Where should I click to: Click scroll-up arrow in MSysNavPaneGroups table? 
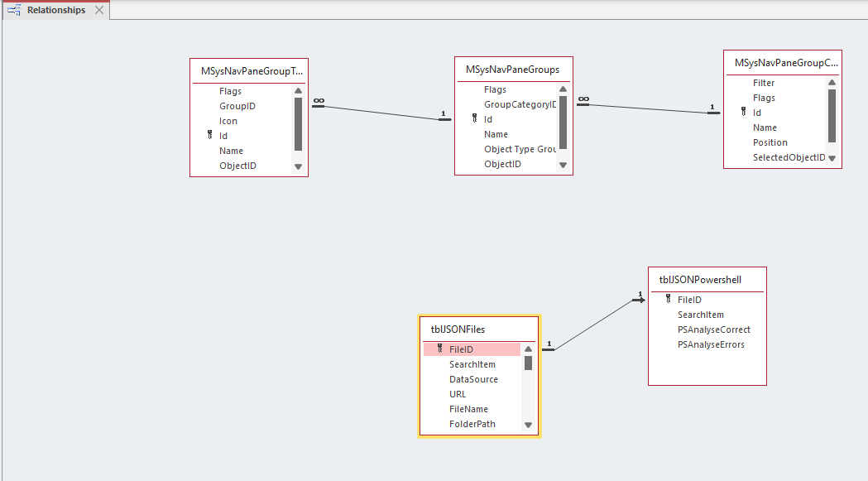click(563, 89)
